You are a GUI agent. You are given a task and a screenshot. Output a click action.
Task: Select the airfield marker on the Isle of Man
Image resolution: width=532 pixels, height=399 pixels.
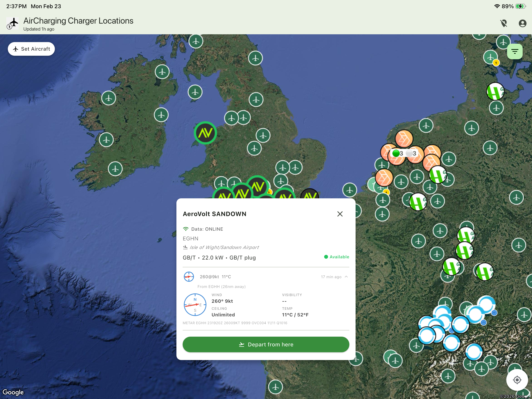195,92
